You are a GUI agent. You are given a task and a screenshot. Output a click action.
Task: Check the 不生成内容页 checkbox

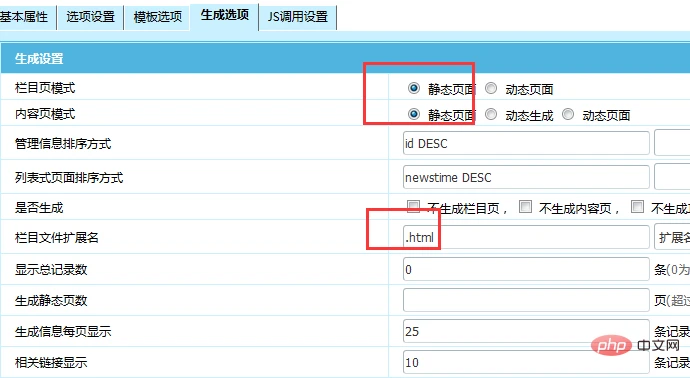point(525,206)
